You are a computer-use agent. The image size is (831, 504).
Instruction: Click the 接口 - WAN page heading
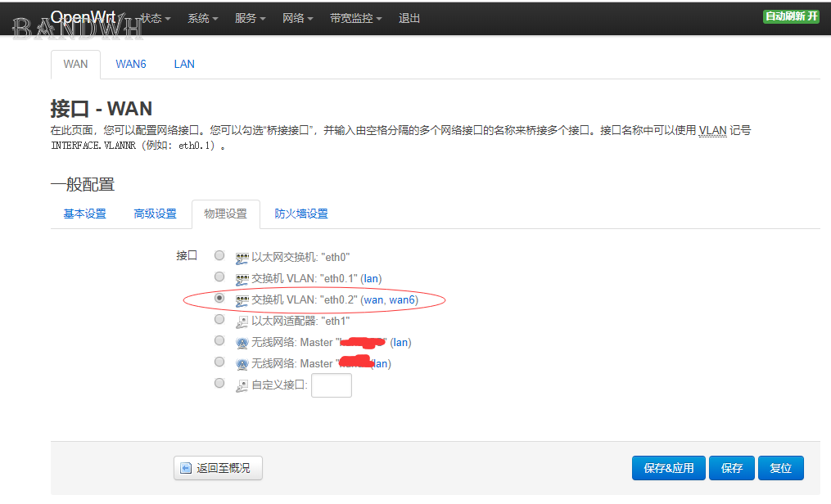102,109
